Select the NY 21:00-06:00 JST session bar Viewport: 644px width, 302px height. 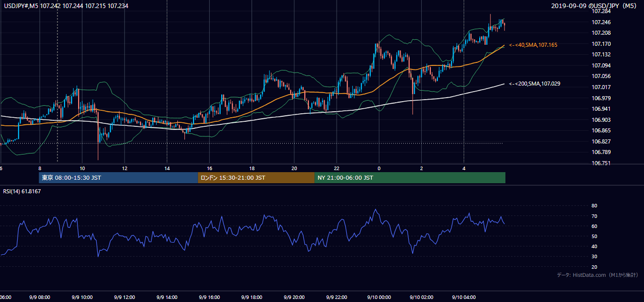[x=410, y=178]
